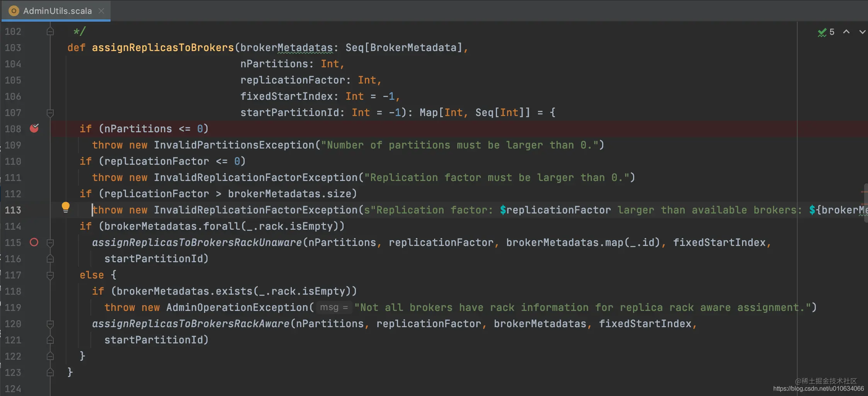Click assignReplicasToBrokersRackUnaware call on line 115

click(197, 242)
